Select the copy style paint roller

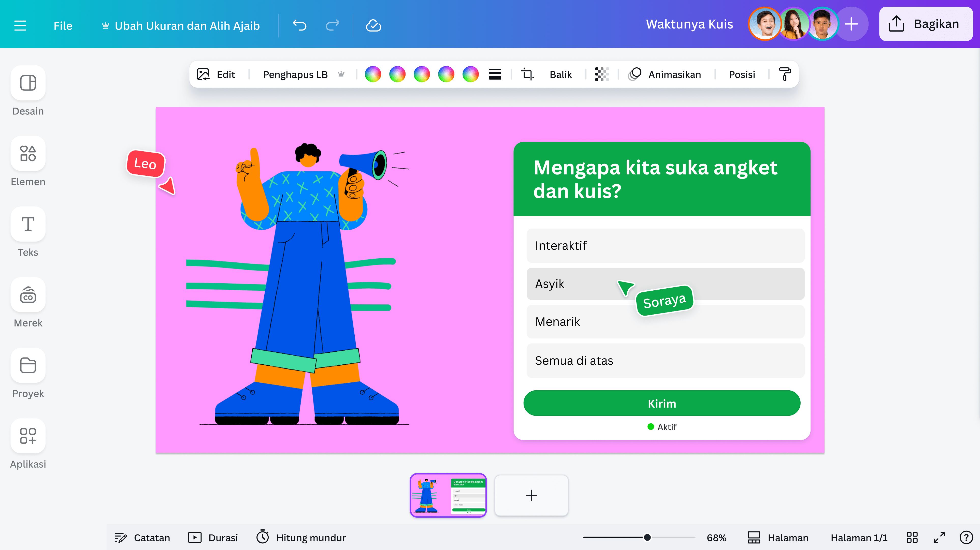pyautogui.click(x=784, y=74)
